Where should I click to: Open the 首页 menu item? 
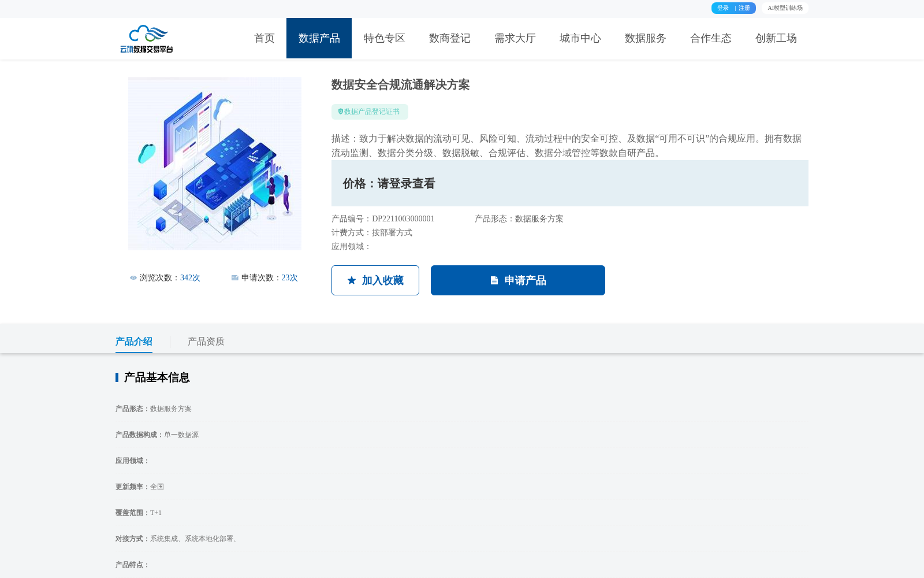[x=264, y=38]
